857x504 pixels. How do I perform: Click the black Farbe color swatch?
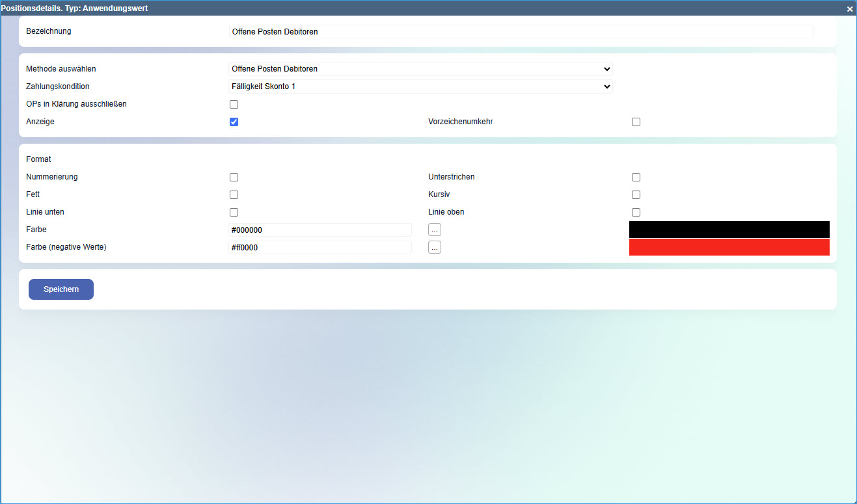[729, 230]
